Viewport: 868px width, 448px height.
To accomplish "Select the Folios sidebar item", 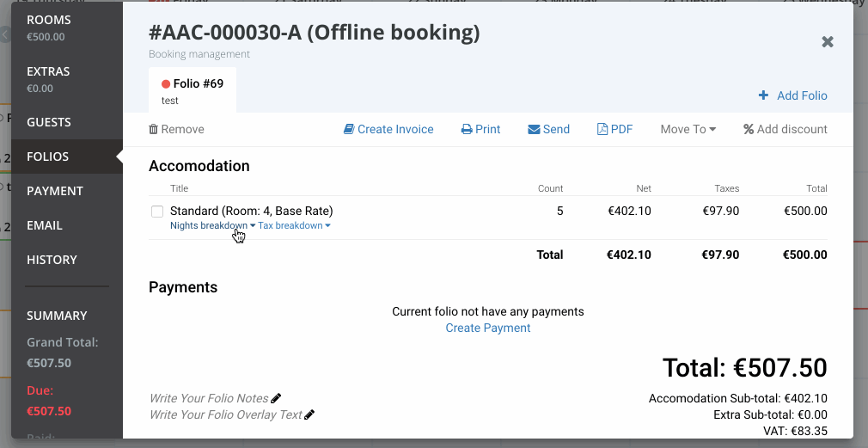I will [x=67, y=156].
